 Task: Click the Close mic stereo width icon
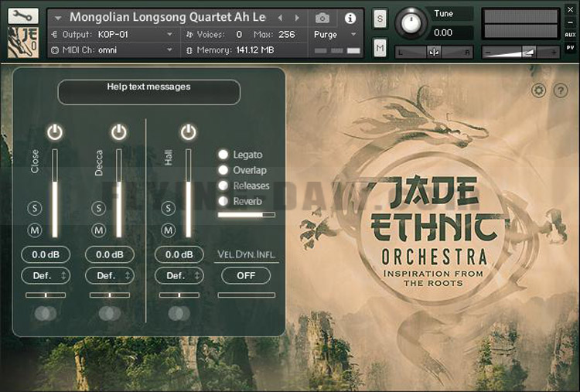point(46,314)
